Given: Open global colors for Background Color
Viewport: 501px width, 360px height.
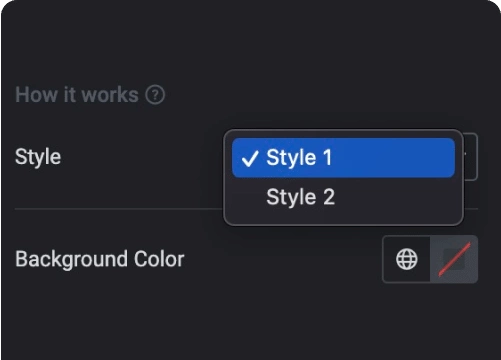Looking at the screenshot, I should [406, 259].
